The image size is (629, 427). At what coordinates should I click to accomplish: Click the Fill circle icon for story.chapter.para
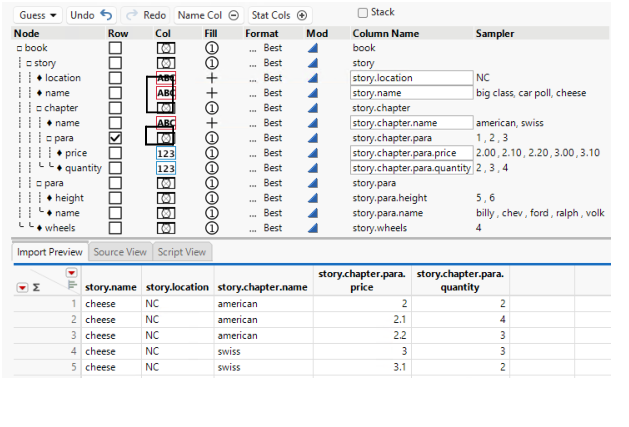pyautogui.click(x=212, y=138)
